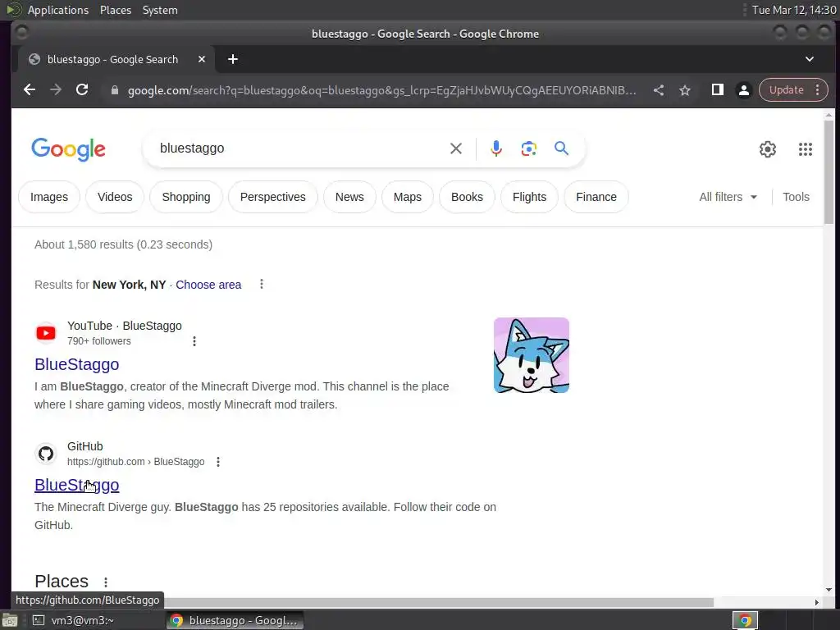Filter results by Shopping
The width and height of the screenshot is (840, 630).
click(186, 197)
